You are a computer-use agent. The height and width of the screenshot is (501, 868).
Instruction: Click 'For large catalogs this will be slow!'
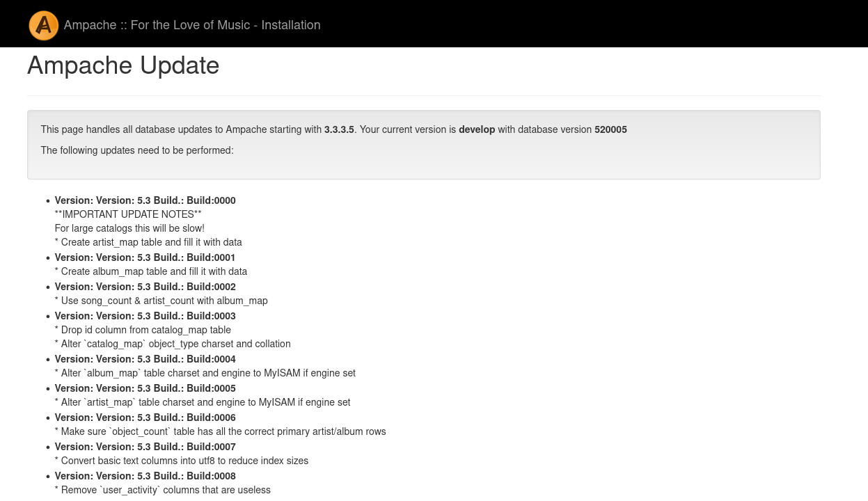coord(129,228)
